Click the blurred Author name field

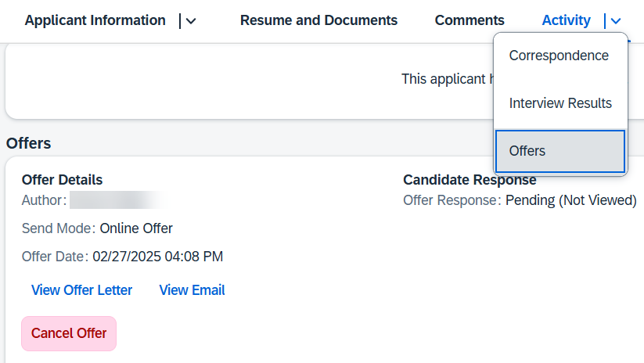click(119, 200)
